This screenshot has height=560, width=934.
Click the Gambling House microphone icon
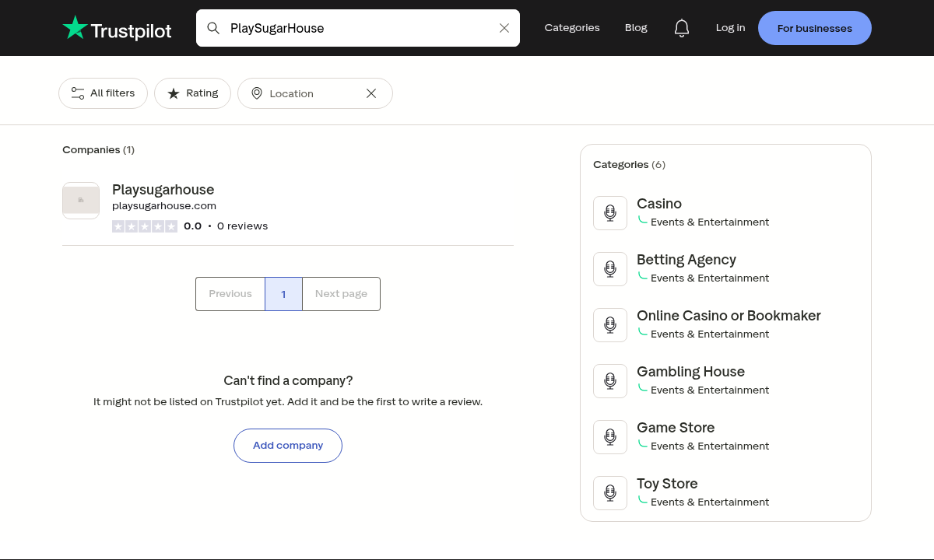tap(610, 381)
